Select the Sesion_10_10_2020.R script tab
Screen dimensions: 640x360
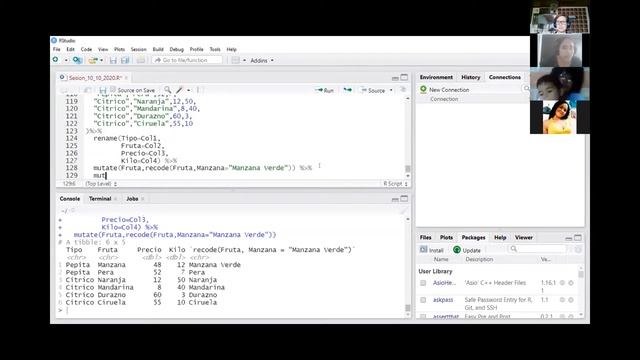95,78
